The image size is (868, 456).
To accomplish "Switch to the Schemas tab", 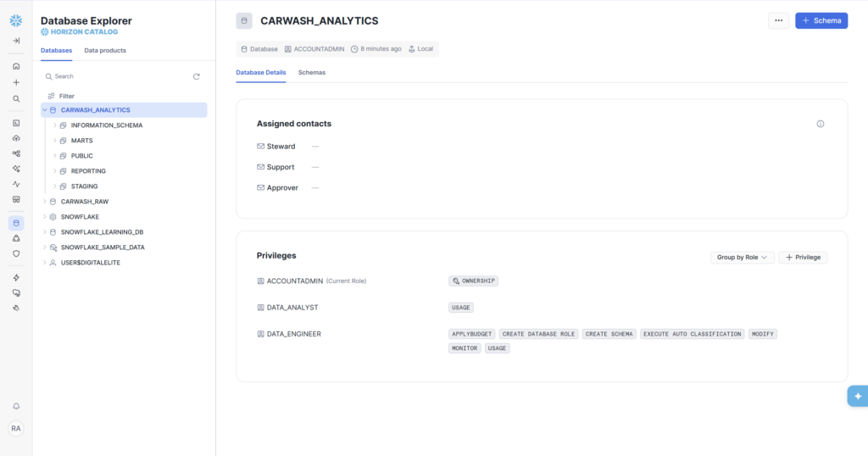I will tap(311, 73).
